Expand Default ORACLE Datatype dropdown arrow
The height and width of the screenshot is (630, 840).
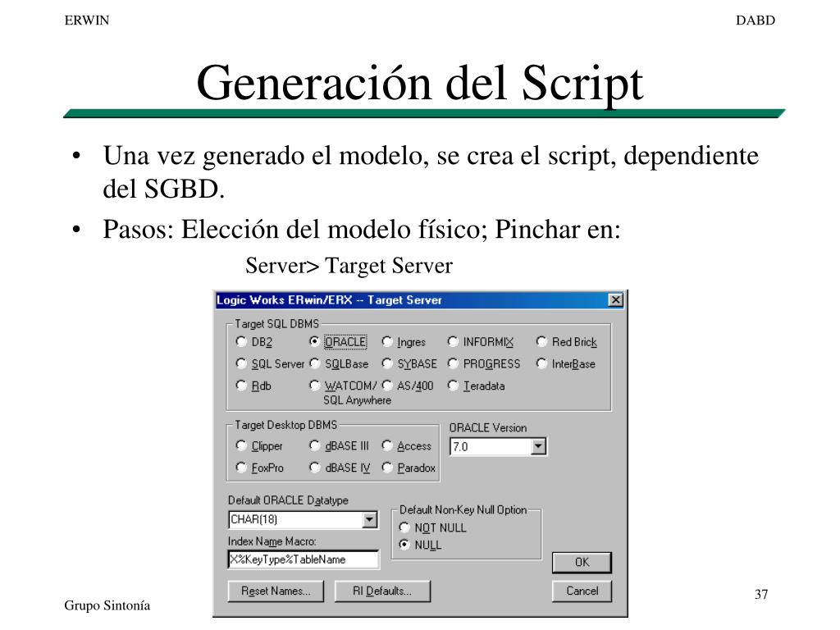pos(370,519)
